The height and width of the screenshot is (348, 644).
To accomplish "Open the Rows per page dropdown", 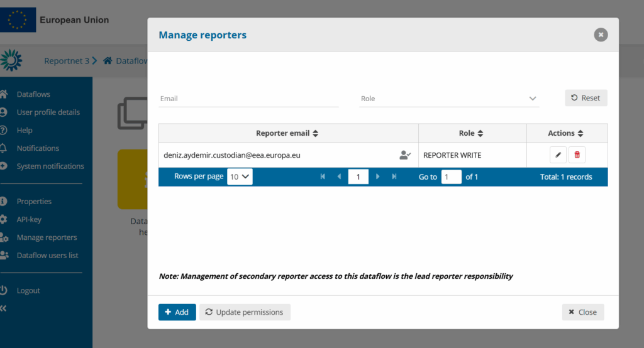I will point(240,177).
